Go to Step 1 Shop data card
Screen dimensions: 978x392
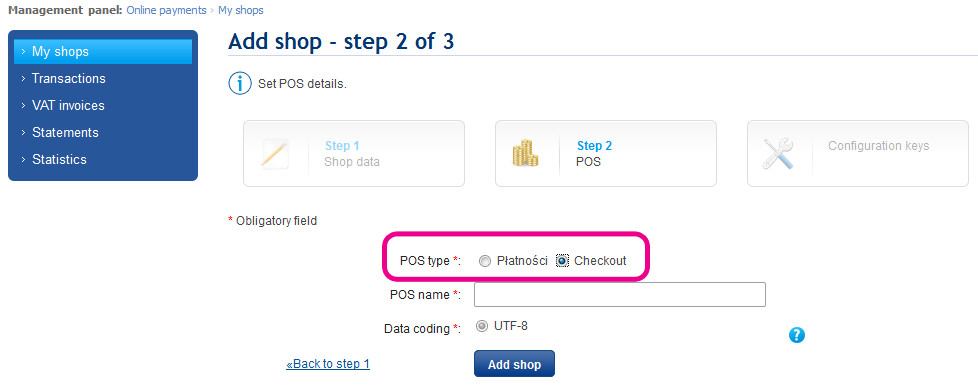pyautogui.click(x=354, y=154)
